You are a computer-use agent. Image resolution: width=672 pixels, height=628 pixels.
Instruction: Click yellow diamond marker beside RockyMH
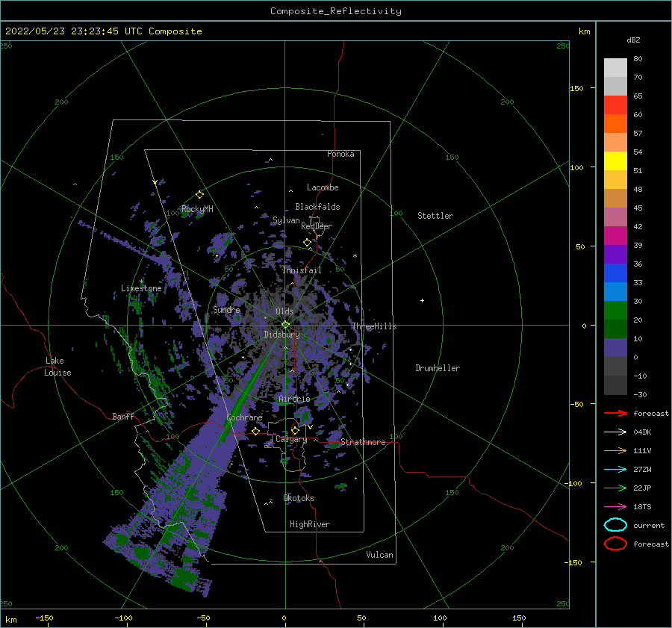(199, 195)
